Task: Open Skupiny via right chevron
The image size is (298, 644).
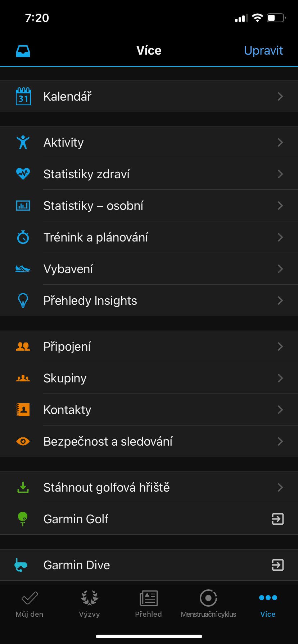Action: pos(280,378)
